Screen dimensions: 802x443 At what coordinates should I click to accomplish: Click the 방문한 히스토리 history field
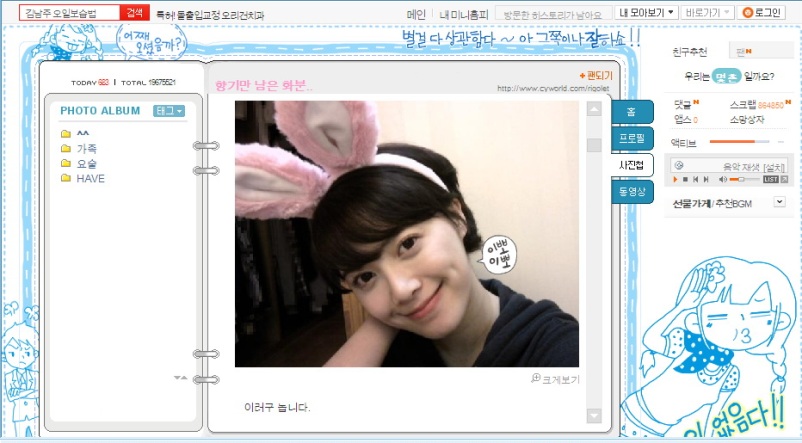(x=553, y=14)
